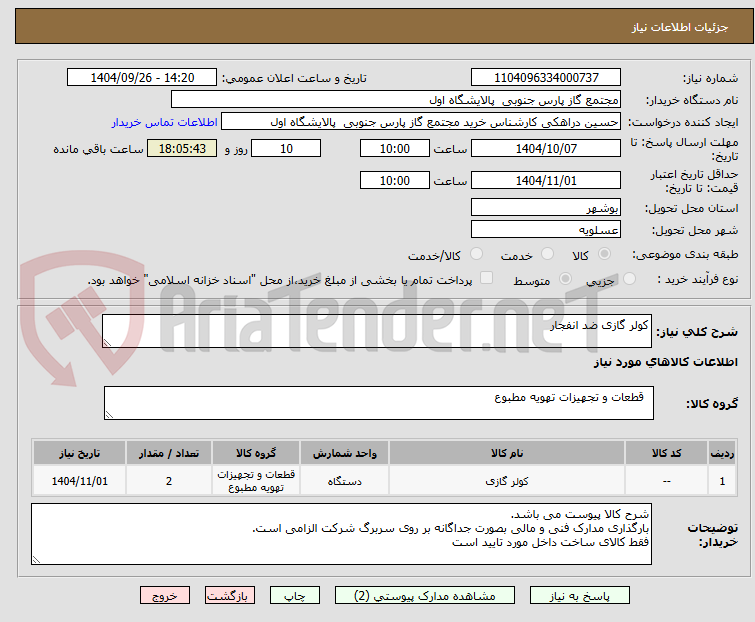Click the شماره نیاز field 1104096334000737
Image resolution: width=755 pixels, height=622 pixels.
click(546, 78)
